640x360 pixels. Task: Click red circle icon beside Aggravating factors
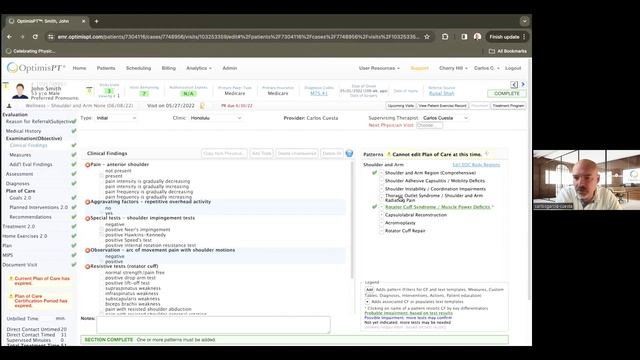[87, 202]
